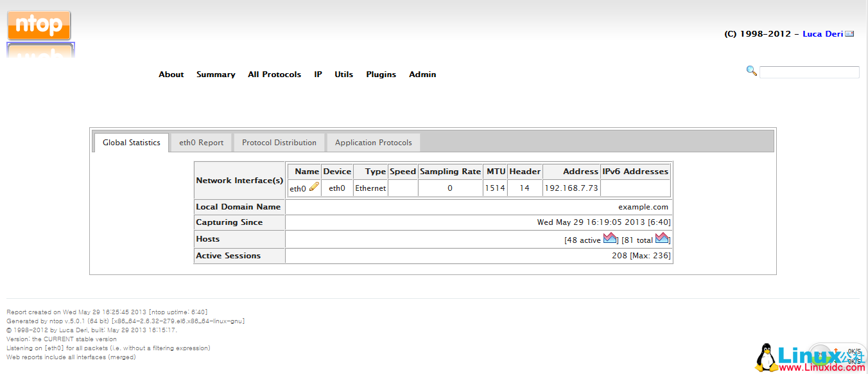
Task: Open the All Protocols menu
Action: click(x=274, y=75)
